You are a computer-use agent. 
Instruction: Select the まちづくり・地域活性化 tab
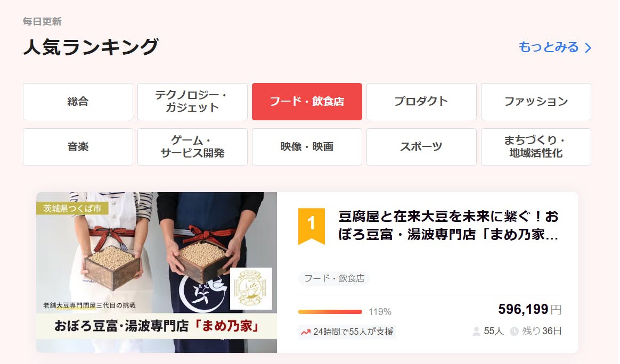(x=536, y=147)
